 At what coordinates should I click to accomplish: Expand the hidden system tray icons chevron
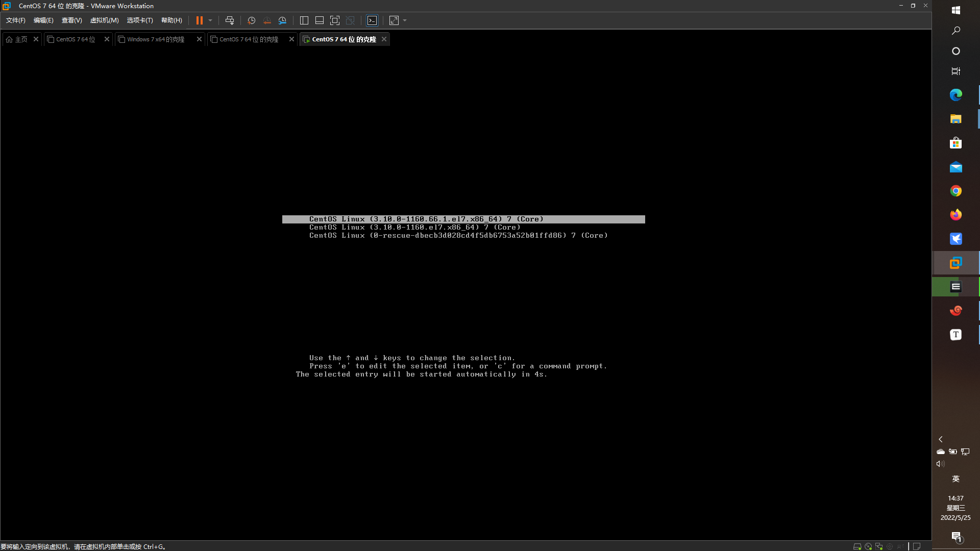[x=941, y=439]
